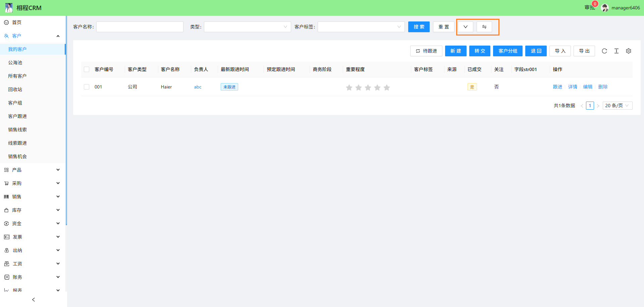This screenshot has height=307, width=644.
Task: Click the fifth importance star for Haier
Action: coord(387,87)
